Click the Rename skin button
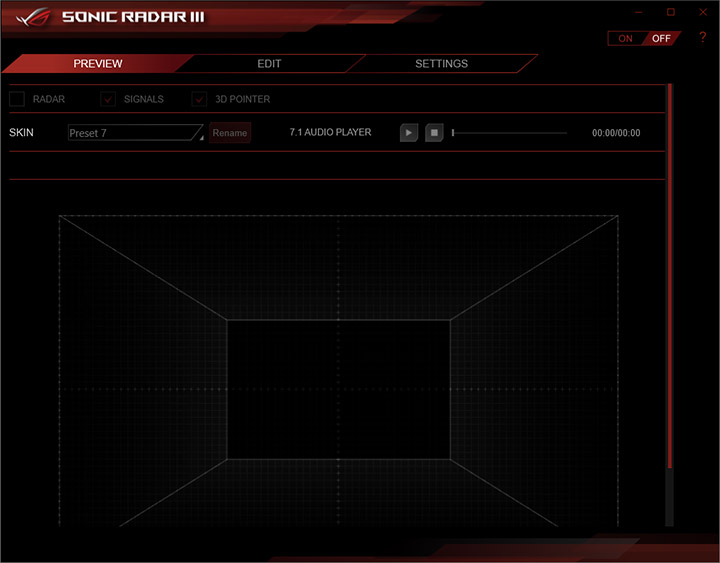 (230, 133)
